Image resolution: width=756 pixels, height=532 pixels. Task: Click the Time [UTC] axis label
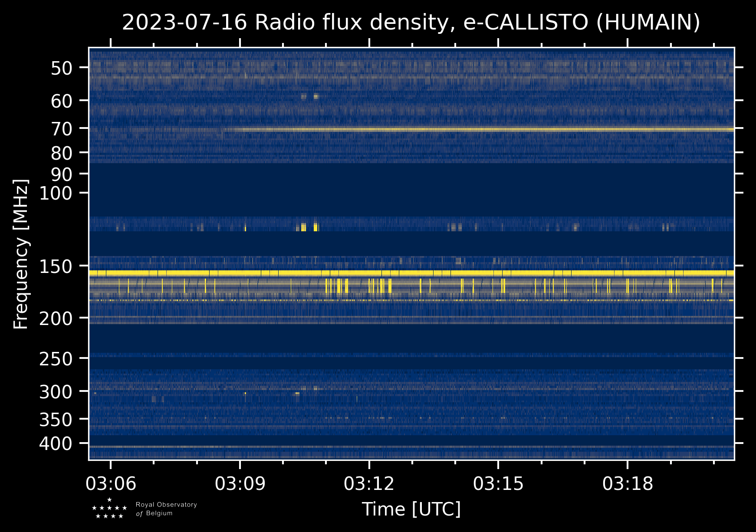click(411, 509)
